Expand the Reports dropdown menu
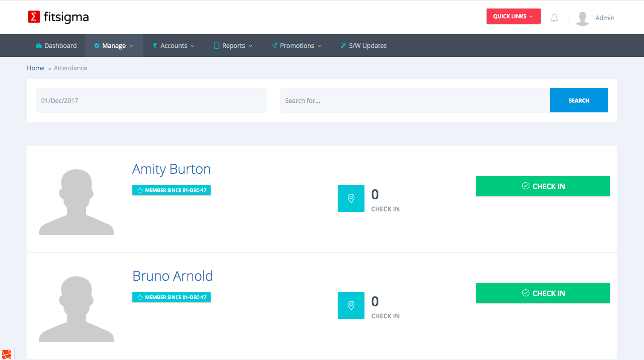This screenshot has width=644, height=360. [x=233, y=46]
